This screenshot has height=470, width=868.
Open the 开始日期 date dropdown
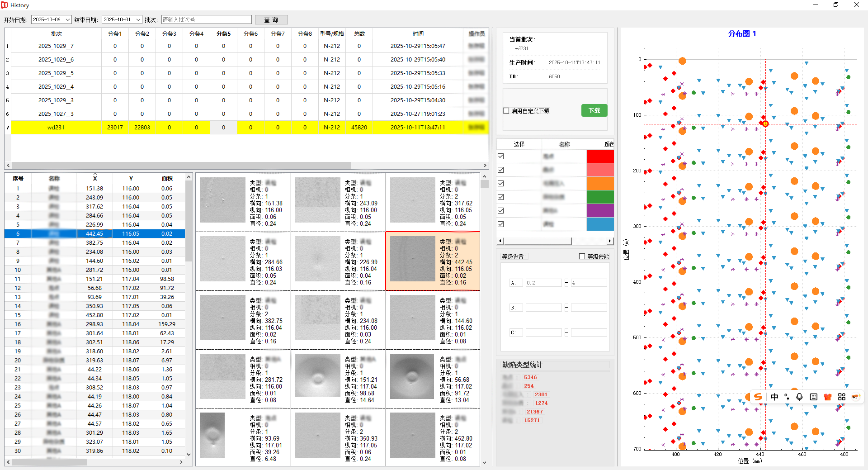(x=68, y=20)
